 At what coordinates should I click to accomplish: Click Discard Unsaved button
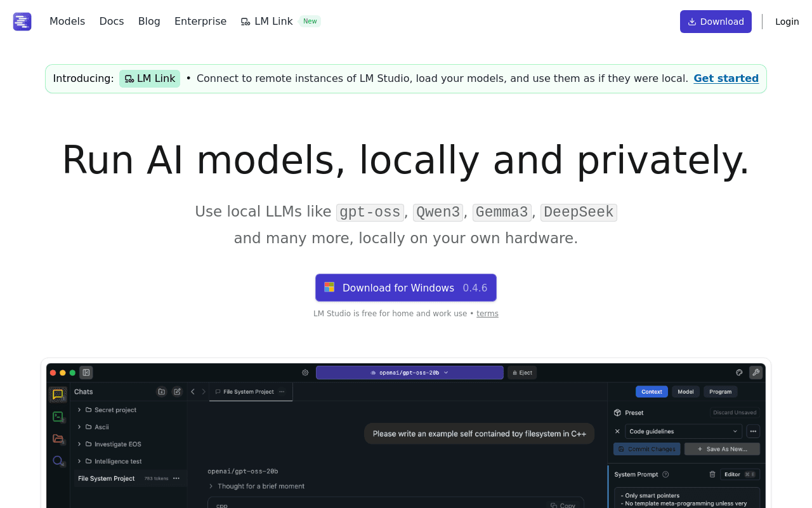tap(735, 413)
